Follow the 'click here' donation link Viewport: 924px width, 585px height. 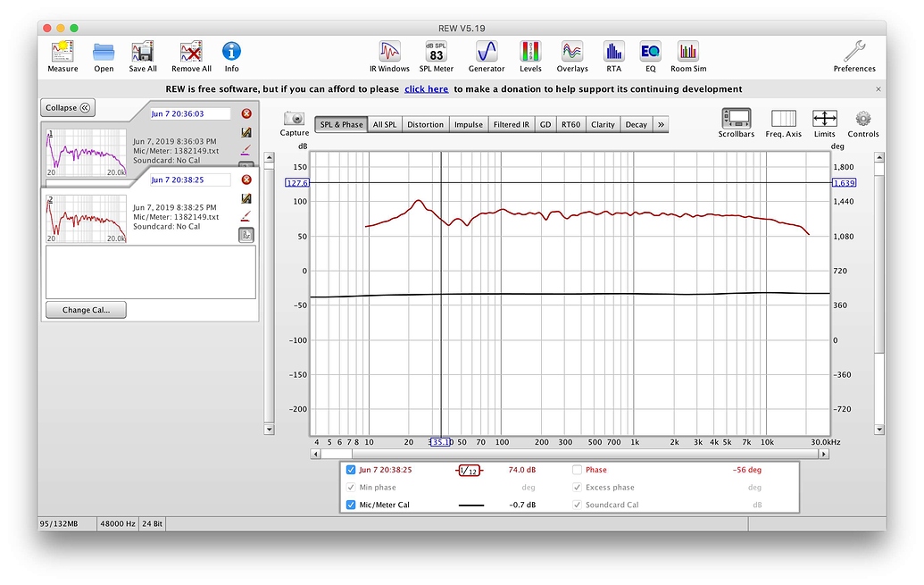[426, 89]
